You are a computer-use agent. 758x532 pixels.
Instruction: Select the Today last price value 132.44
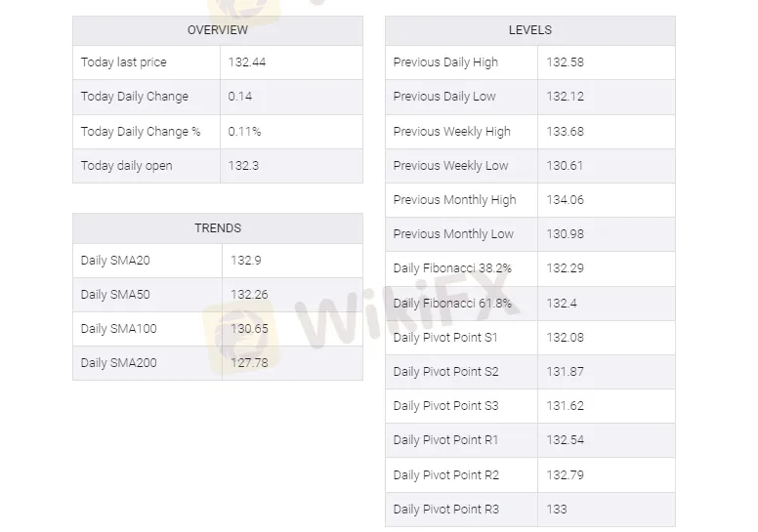247,62
